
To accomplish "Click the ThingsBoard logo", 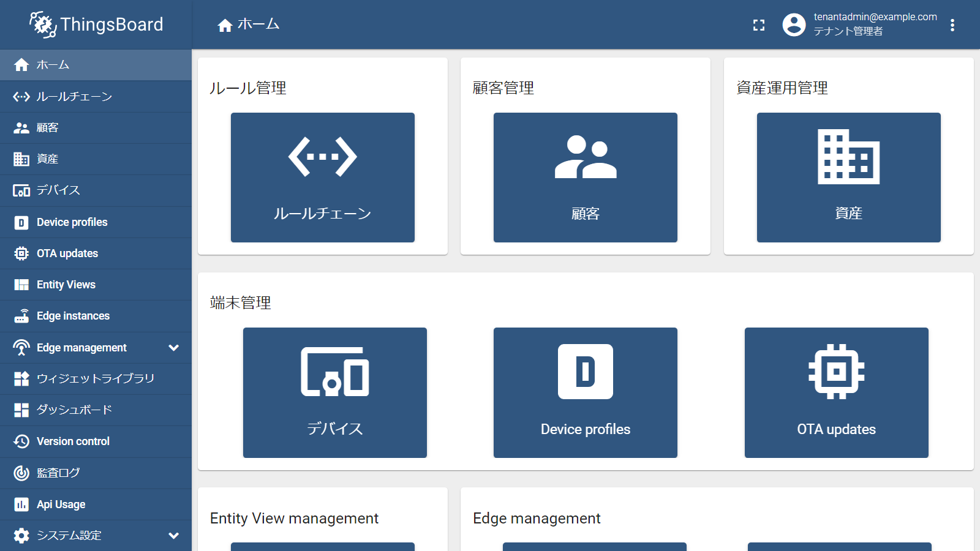I will [x=96, y=24].
